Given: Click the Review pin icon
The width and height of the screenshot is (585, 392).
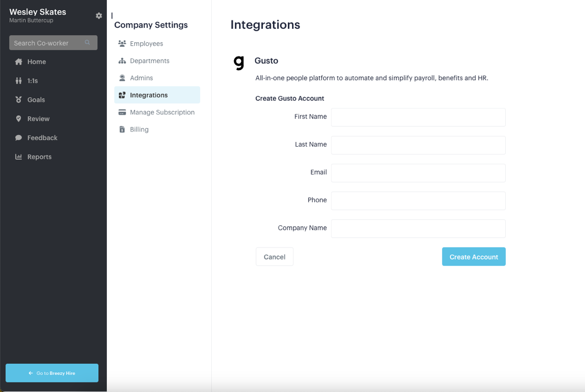Looking at the screenshot, I should pos(18,119).
